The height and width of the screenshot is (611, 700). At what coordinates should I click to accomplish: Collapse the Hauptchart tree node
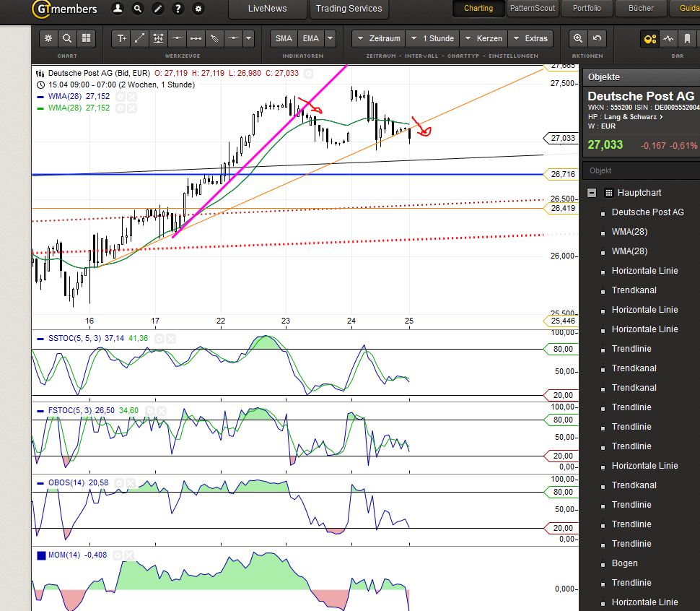[592, 193]
